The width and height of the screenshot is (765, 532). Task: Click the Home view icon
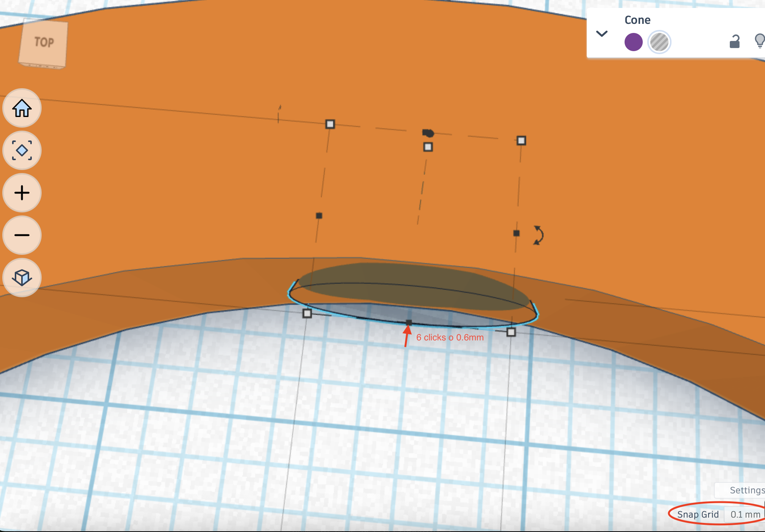coord(22,109)
